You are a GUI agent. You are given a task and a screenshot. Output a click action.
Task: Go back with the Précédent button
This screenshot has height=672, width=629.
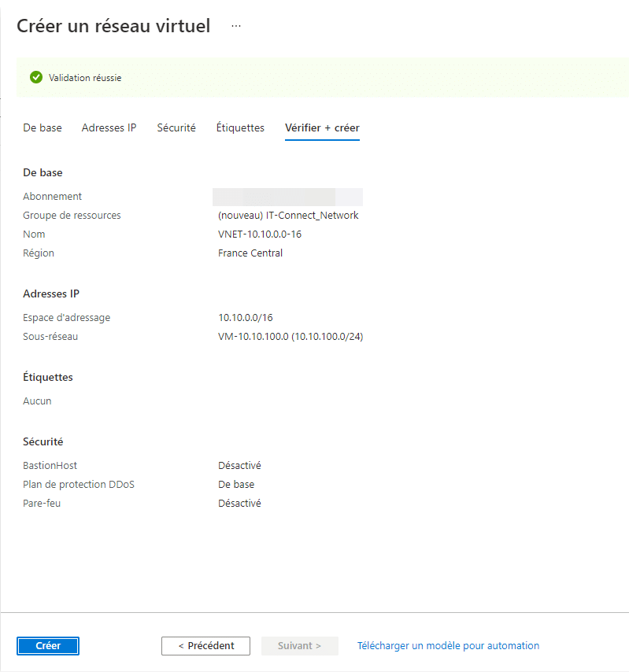pos(205,646)
